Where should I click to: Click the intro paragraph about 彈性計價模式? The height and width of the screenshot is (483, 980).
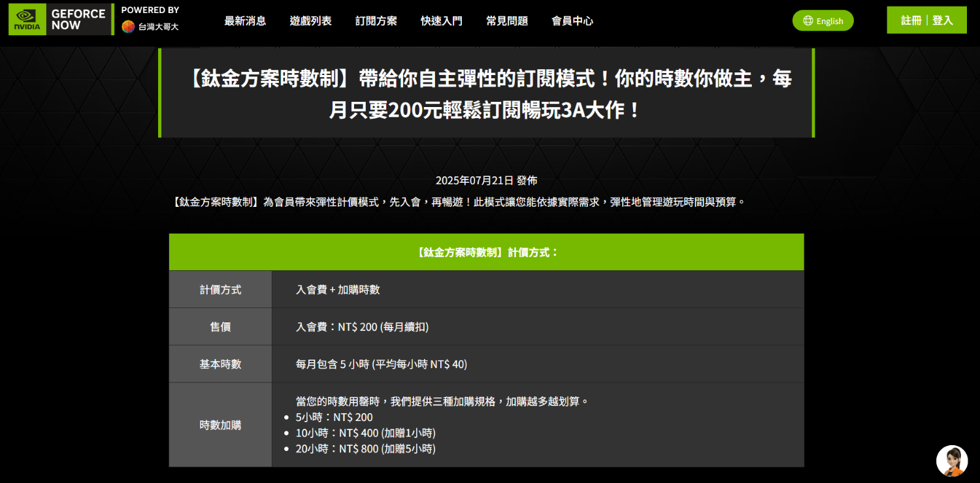pyautogui.click(x=457, y=202)
